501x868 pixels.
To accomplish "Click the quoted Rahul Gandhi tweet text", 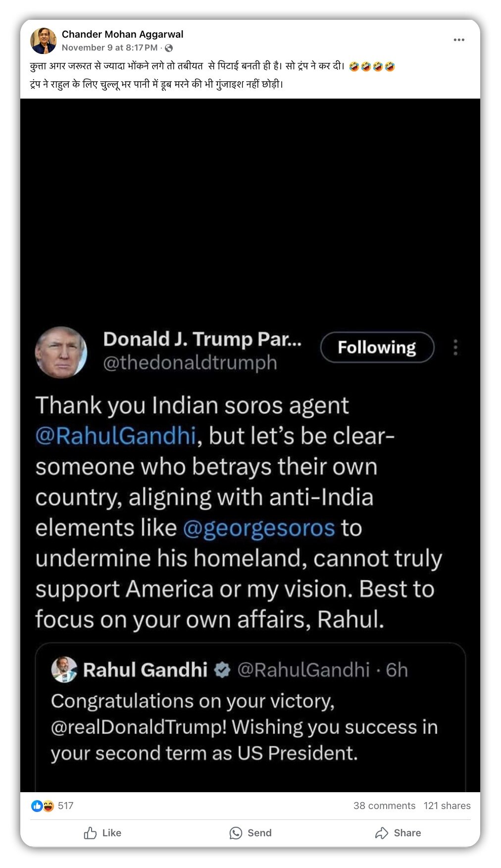I will pyautogui.click(x=244, y=727).
